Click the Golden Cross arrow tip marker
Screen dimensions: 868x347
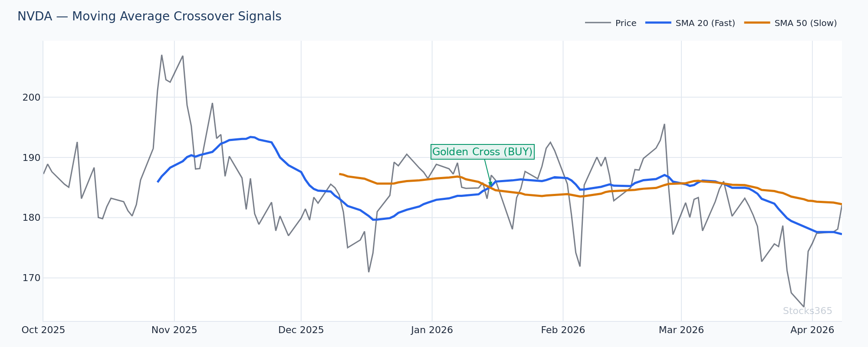[x=490, y=186]
